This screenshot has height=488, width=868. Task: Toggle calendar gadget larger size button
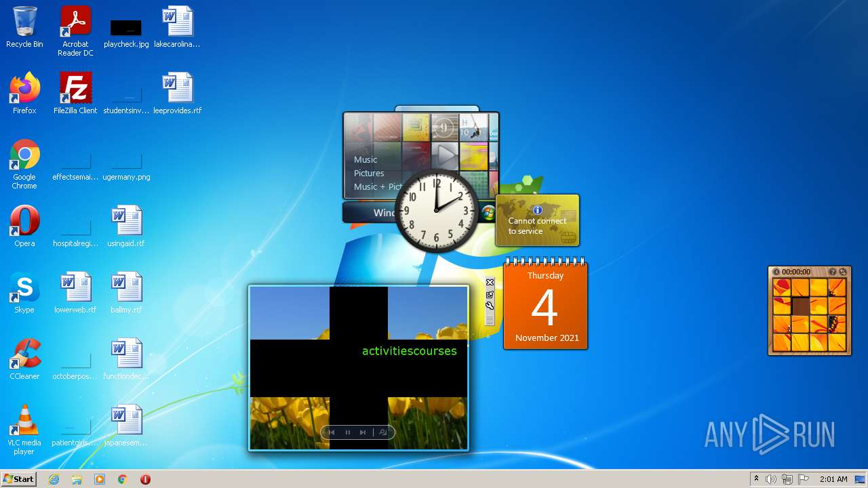point(490,294)
